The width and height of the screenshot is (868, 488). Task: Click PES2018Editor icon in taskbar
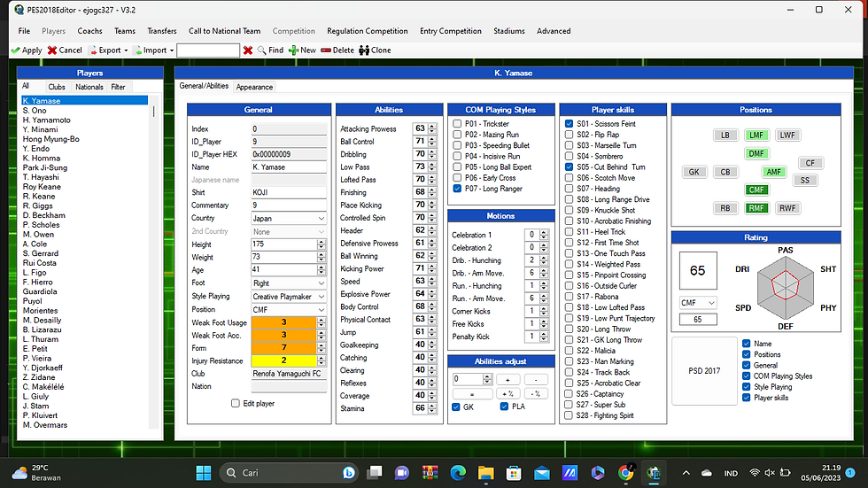pyautogui.click(x=654, y=473)
